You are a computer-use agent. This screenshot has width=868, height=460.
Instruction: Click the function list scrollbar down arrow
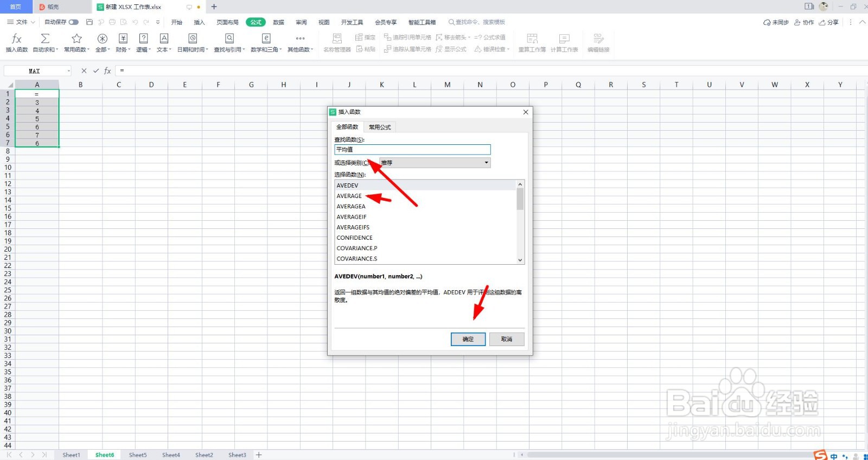pyautogui.click(x=520, y=260)
